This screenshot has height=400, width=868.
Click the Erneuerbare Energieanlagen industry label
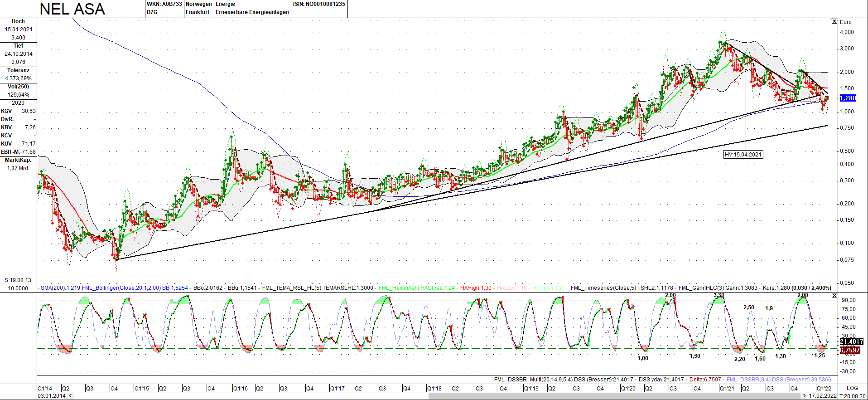point(252,12)
